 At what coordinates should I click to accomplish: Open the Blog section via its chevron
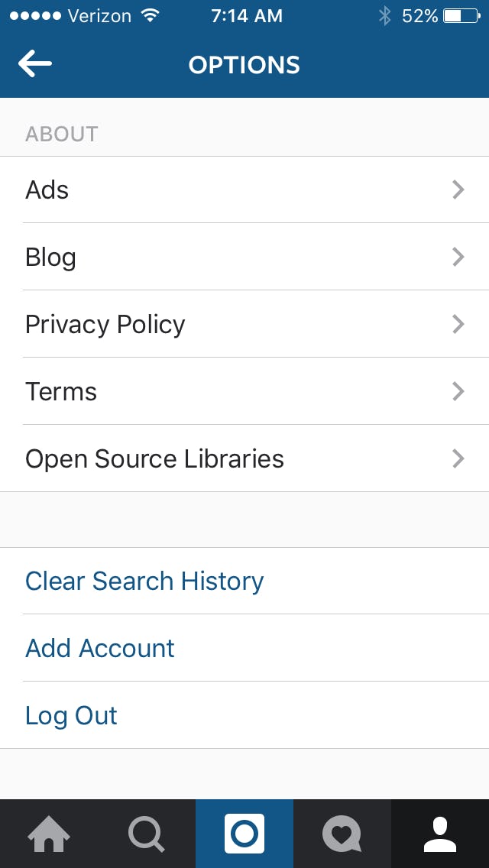point(458,257)
